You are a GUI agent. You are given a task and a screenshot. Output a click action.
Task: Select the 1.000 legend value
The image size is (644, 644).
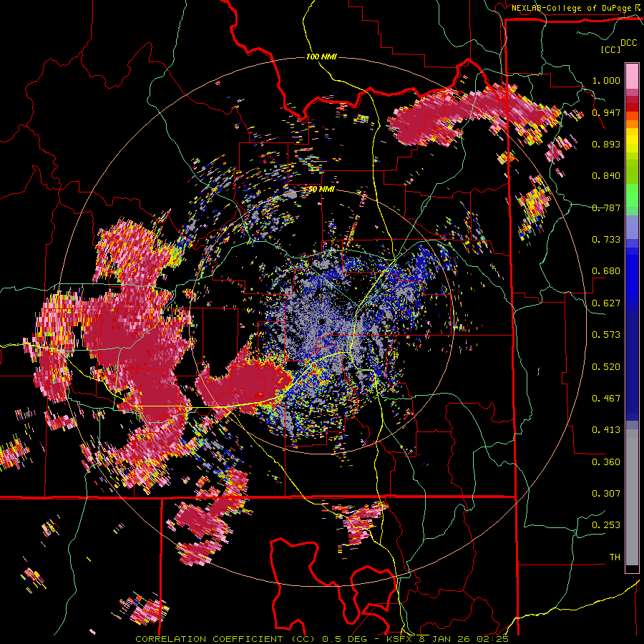pyautogui.click(x=606, y=80)
